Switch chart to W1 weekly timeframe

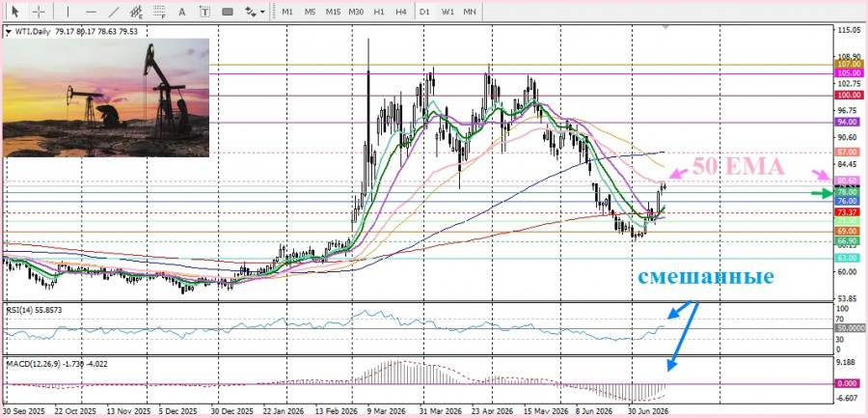click(448, 11)
